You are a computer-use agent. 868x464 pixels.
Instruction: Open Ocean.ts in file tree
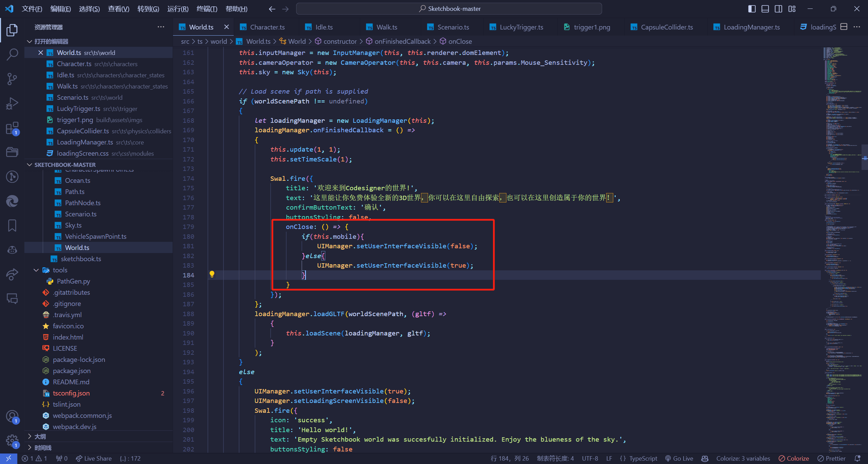[x=98, y=180]
